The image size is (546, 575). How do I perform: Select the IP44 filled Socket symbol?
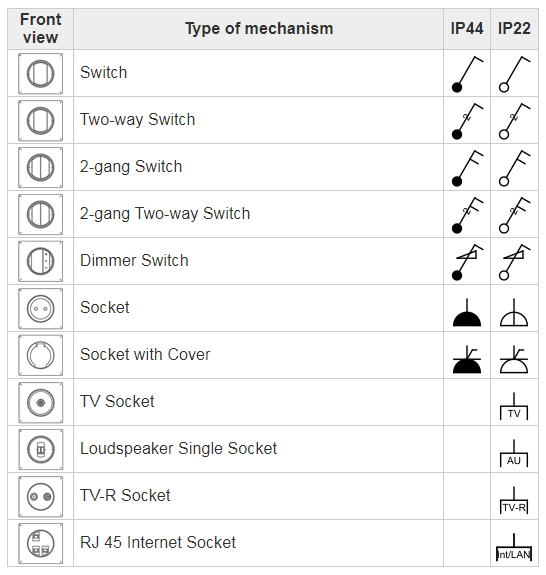[x=467, y=312]
